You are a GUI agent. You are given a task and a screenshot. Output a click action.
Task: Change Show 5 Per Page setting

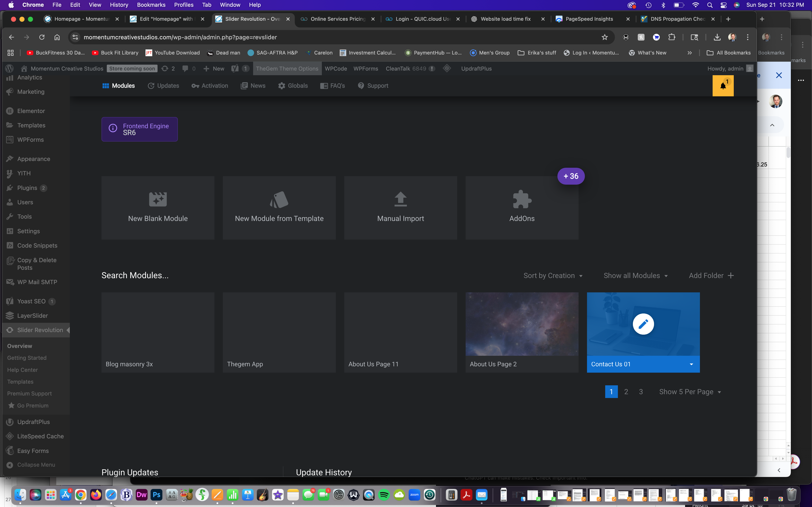690,392
